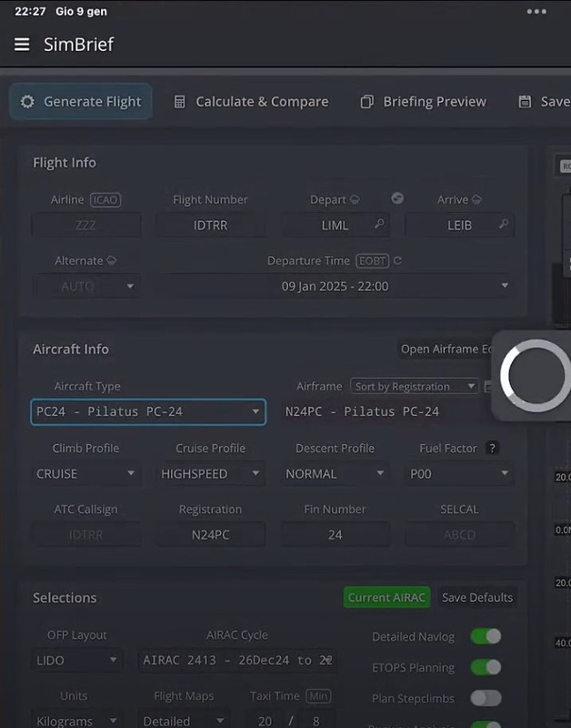This screenshot has width=571, height=728.
Task: Open the Save tab
Action: [544, 102]
